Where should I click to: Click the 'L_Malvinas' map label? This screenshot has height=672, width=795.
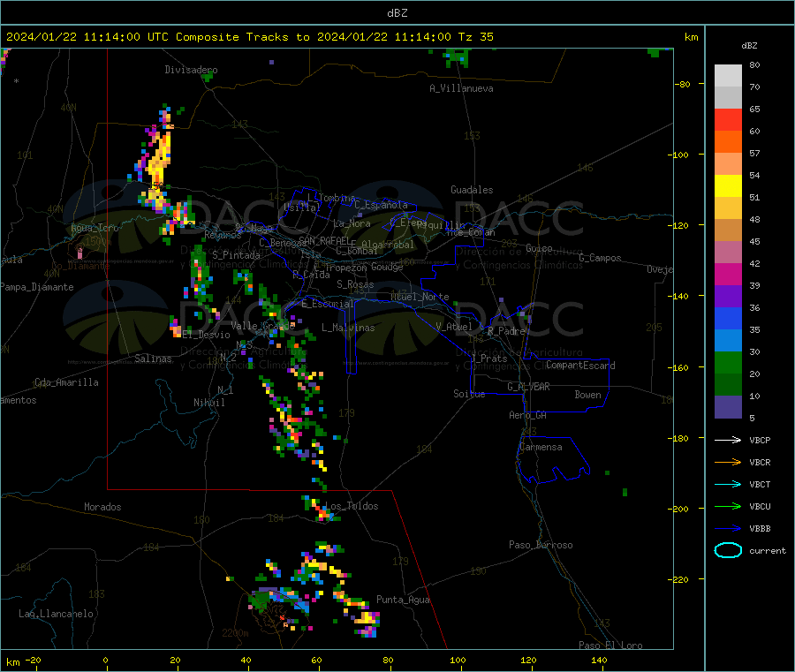click(348, 328)
